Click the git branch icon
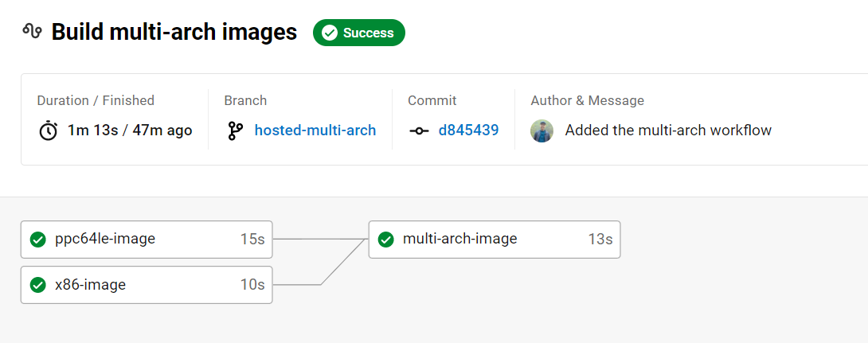The image size is (868, 343). (x=235, y=131)
